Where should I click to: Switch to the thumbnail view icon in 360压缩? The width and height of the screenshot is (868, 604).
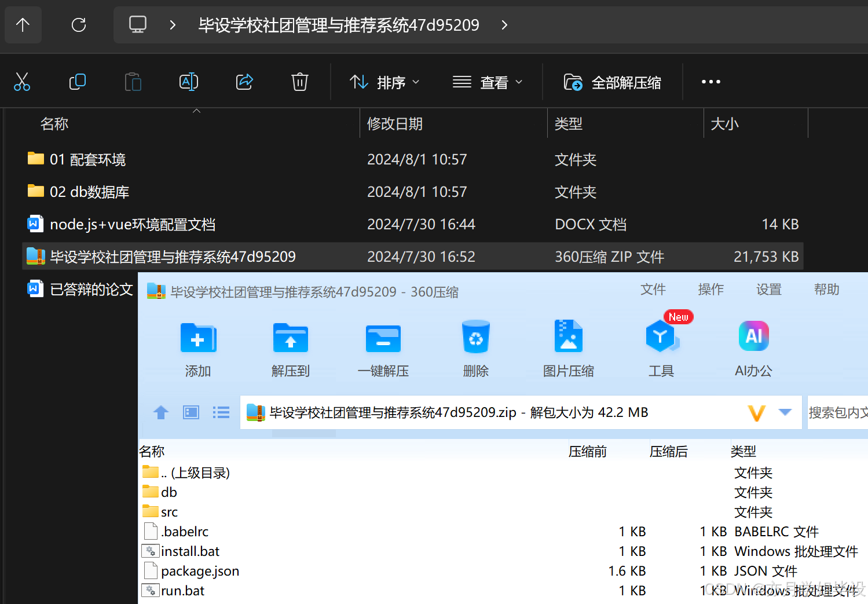[191, 412]
